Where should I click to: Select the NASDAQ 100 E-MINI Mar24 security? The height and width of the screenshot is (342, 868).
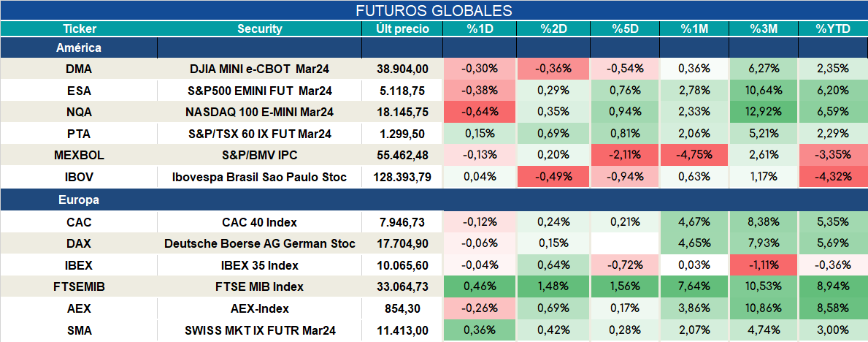pos(260,112)
